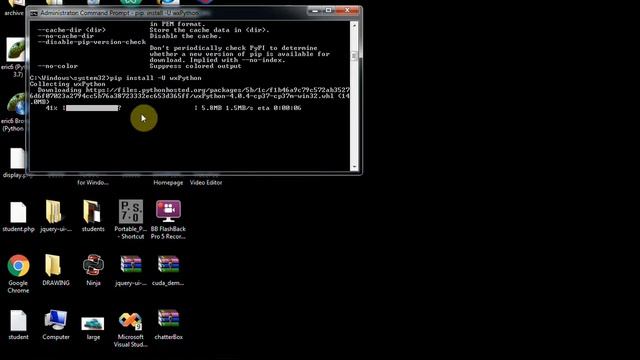
Task: Open the student file icon
Action: point(18,320)
